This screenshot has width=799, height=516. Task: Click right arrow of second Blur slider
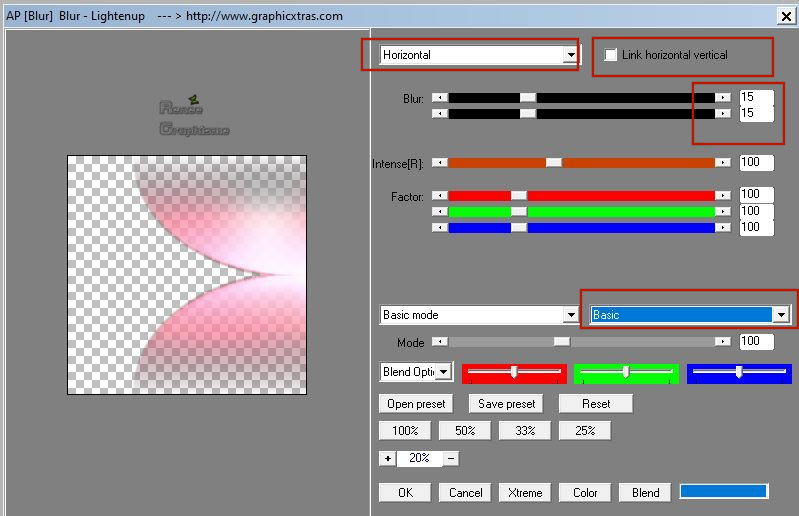pyautogui.click(x=723, y=113)
